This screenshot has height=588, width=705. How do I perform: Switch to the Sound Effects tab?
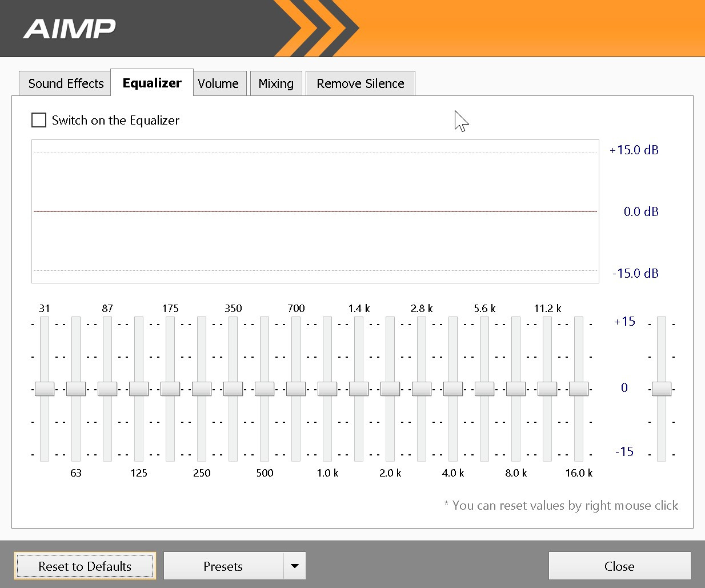tap(66, 83)
